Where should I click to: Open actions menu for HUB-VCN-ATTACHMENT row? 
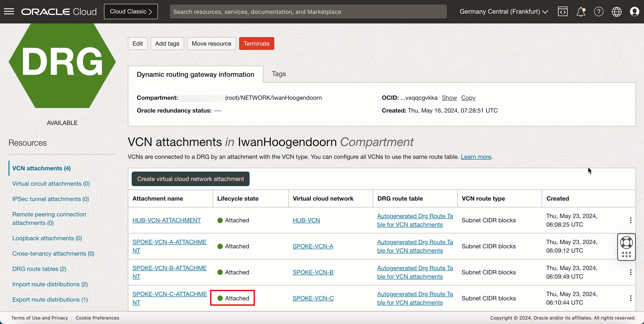pyautogui.click(x=631, y=220)
